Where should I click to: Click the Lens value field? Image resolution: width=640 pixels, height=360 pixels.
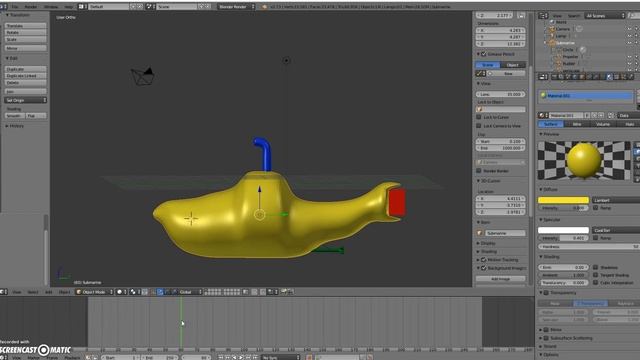click(x=500, y=94)
